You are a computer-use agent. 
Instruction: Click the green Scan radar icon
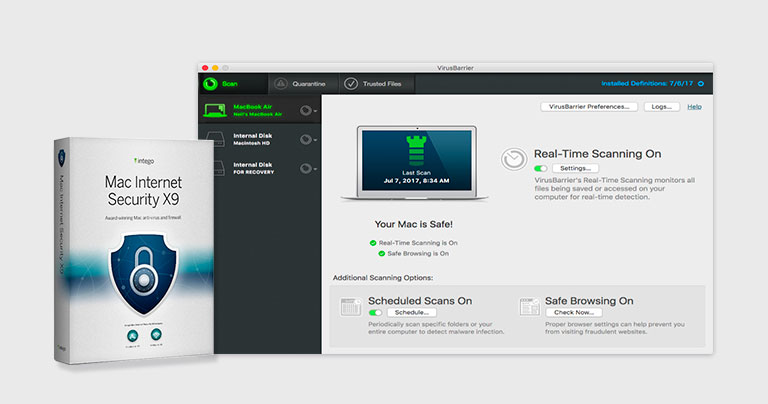tap(211, 84)
